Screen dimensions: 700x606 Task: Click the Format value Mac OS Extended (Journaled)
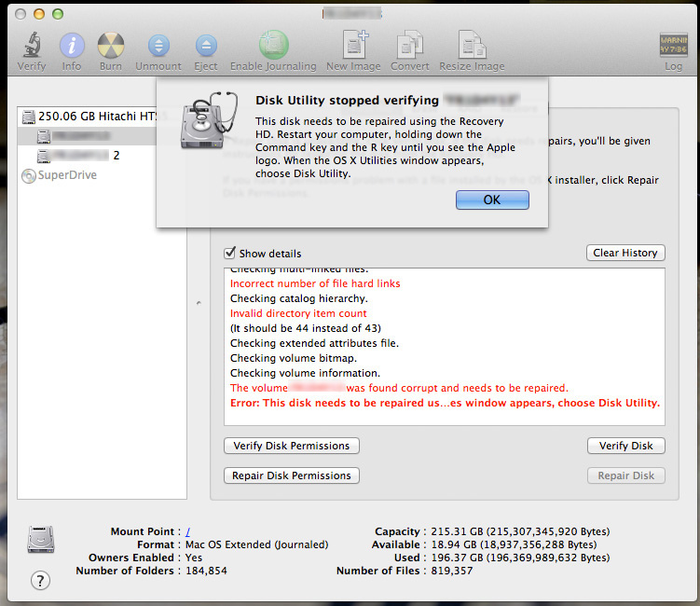click(x=256, y=544)
